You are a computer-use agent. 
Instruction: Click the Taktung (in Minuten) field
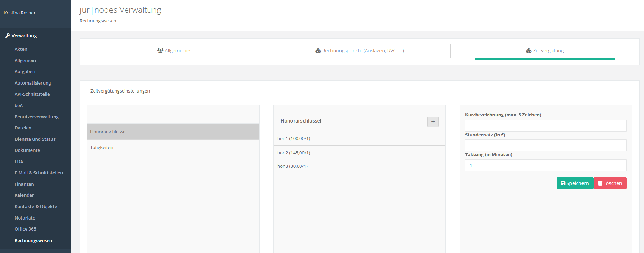pyautogui.click(x=546, y=165)
